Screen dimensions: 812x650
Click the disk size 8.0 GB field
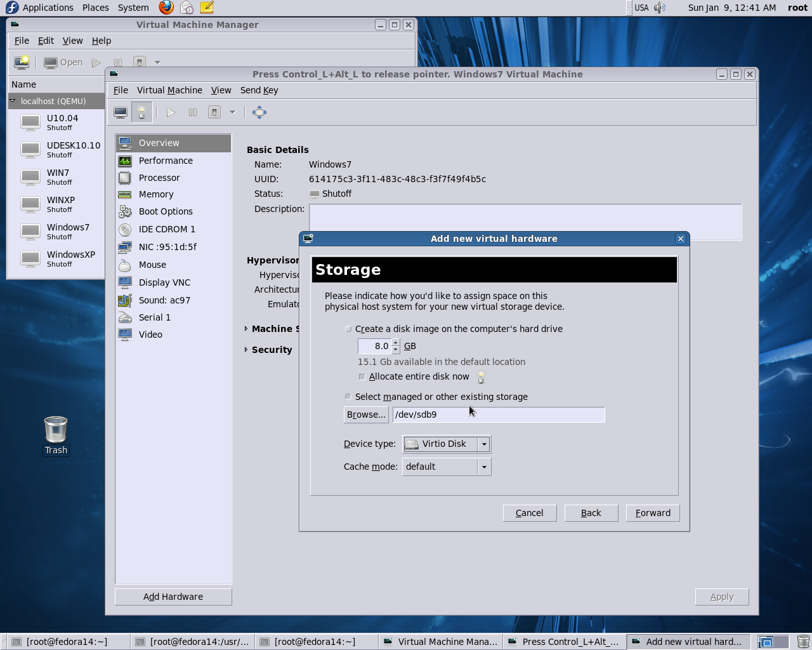click(x=375, y=346)
